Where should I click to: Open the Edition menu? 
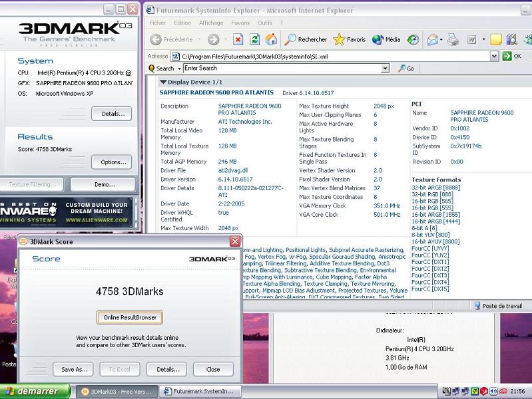pos(182,23)
